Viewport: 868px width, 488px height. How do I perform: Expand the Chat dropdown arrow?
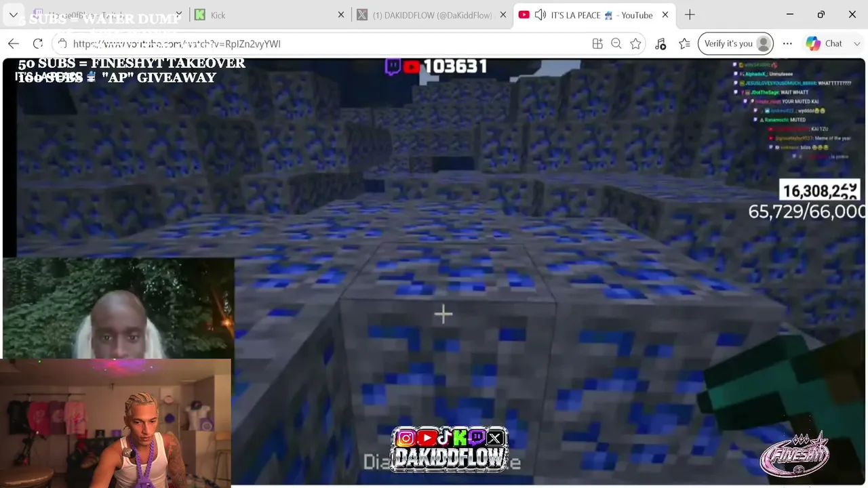click(x=857, y=43)
